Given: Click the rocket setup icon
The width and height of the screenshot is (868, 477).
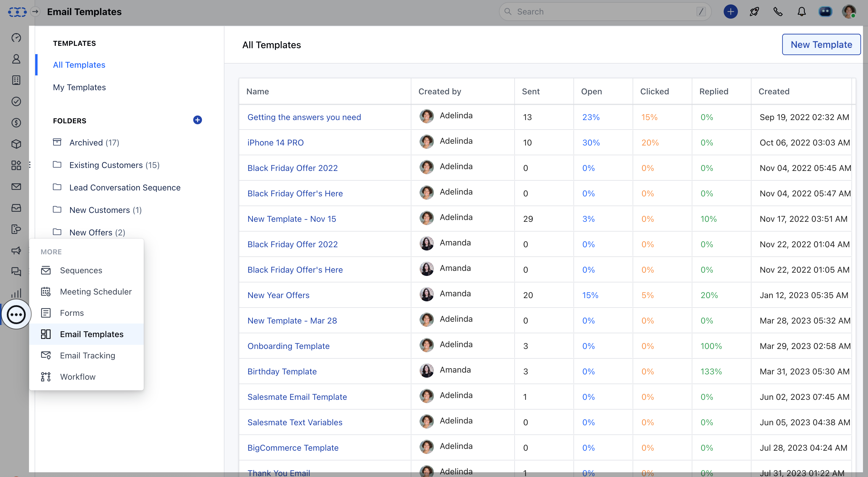Looking at the screenshot, I should [754, 12].
